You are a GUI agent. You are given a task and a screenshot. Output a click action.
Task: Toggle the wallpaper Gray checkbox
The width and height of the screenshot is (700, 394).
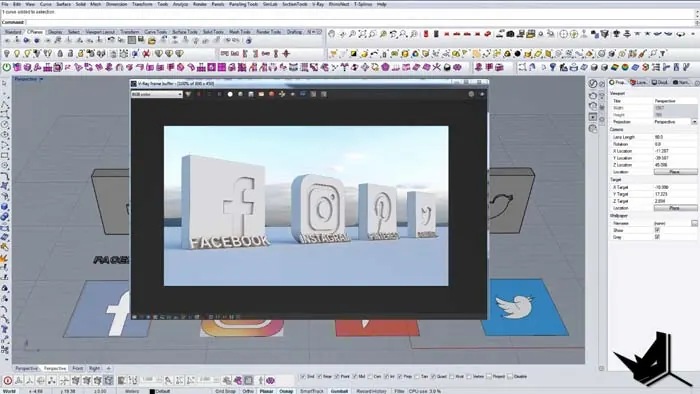657,237
